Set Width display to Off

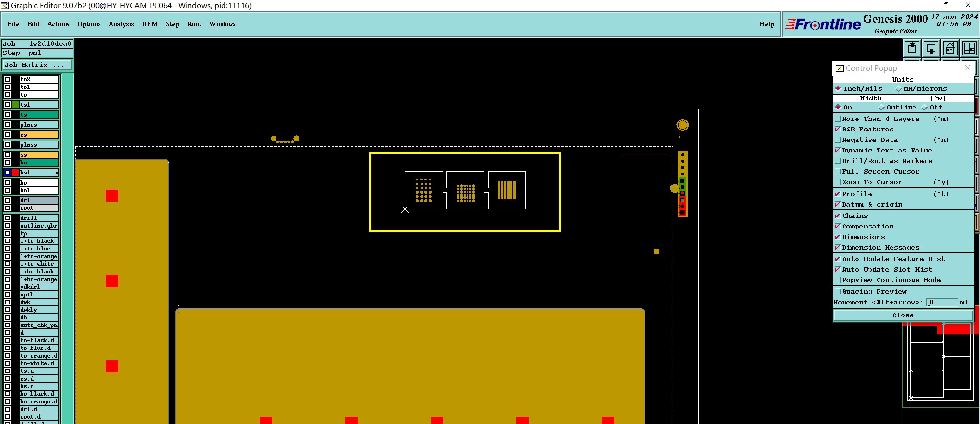pyautogui.click(x=932, y=108)
